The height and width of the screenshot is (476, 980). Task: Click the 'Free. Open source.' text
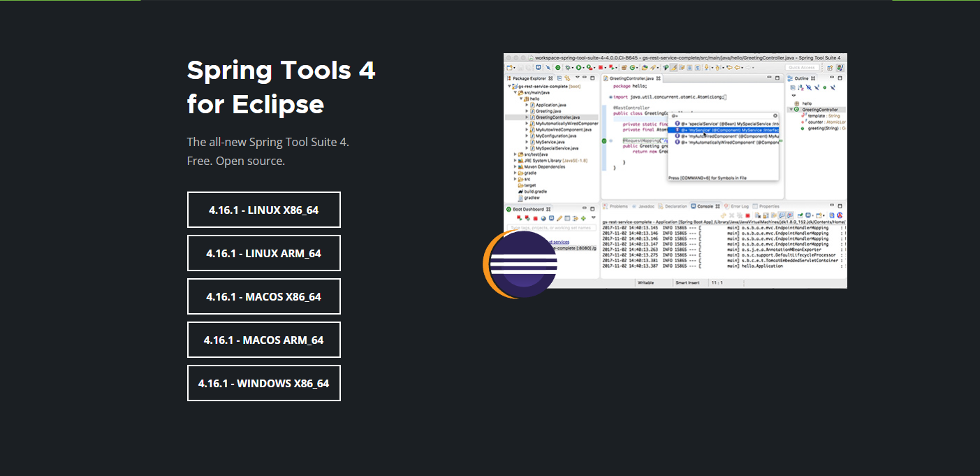coord(236,161)
